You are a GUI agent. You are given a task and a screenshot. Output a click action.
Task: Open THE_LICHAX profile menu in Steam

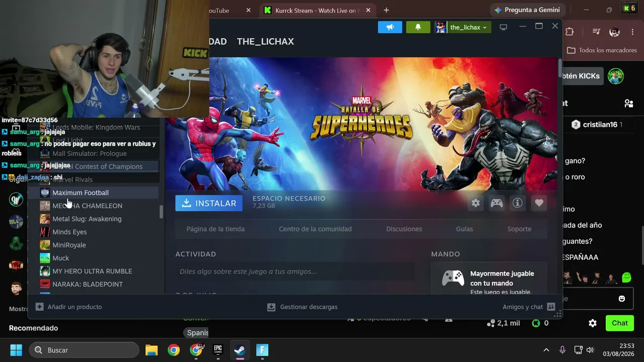click(x=265, y=41)
